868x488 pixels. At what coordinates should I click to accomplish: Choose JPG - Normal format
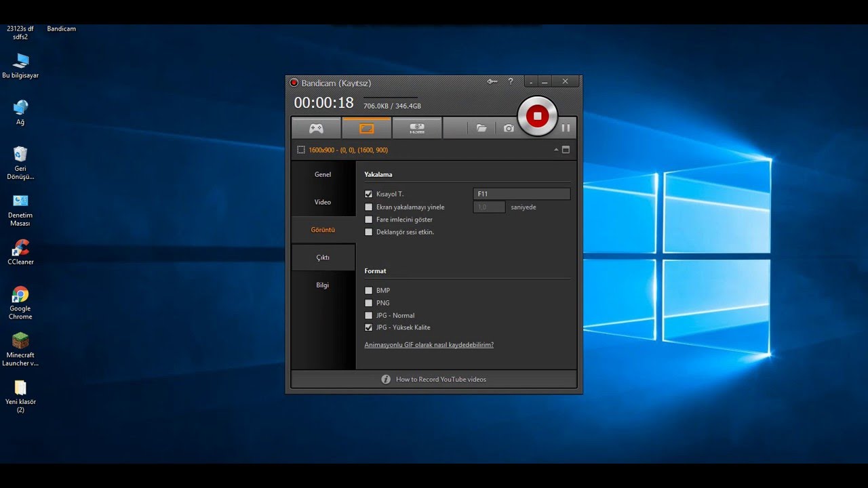tap(369, 315)
